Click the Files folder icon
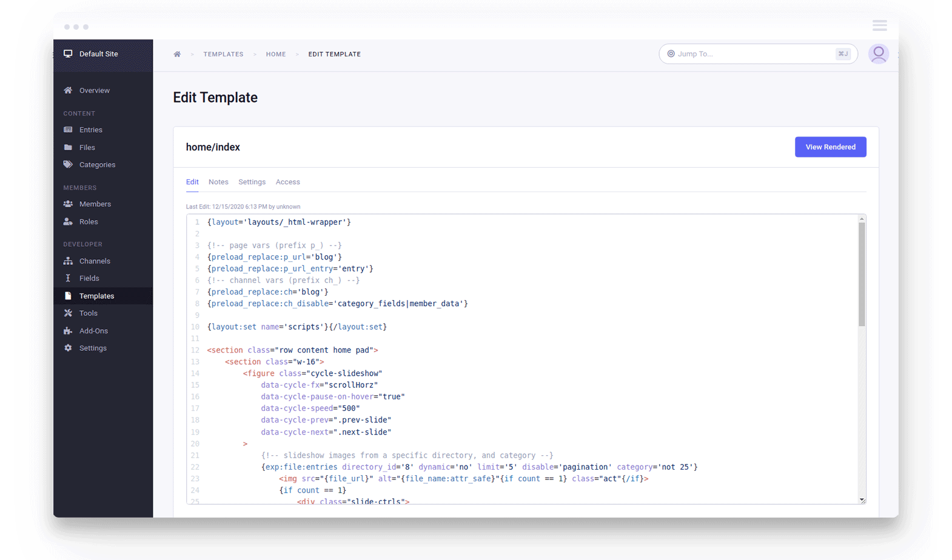This screenshot has height=560, width=952. 68,147
